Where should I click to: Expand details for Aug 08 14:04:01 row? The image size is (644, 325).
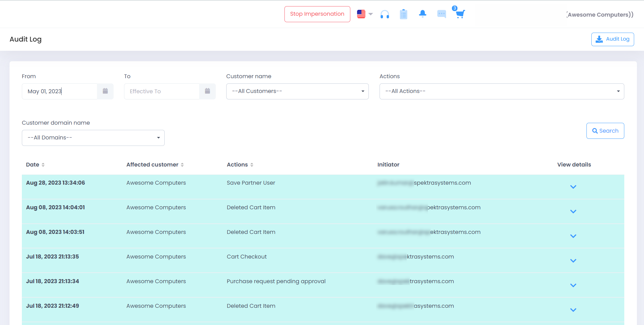(573, 211)
